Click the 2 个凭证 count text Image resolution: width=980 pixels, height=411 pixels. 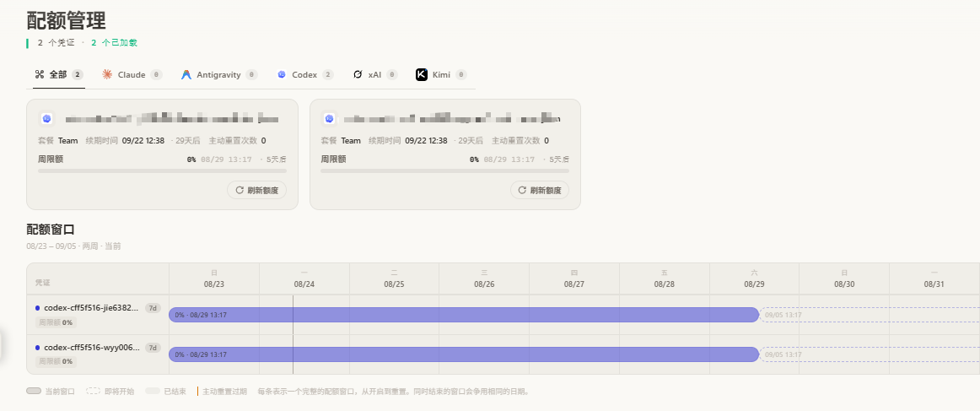[56, 43]
